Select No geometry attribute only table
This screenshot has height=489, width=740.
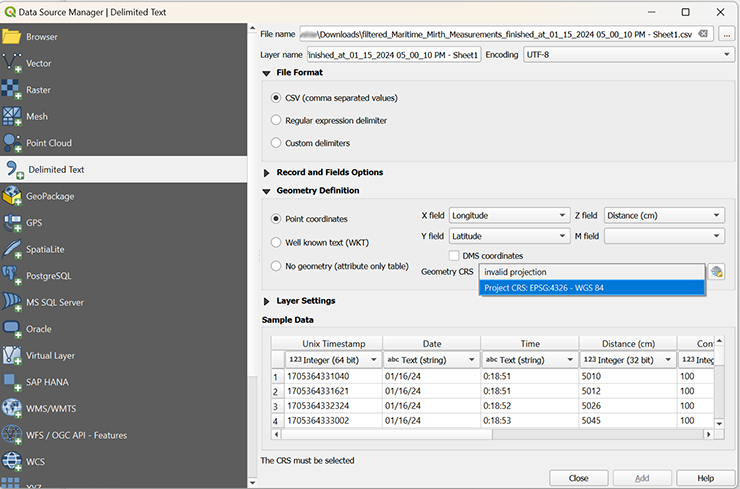click(x=277, y=266)
